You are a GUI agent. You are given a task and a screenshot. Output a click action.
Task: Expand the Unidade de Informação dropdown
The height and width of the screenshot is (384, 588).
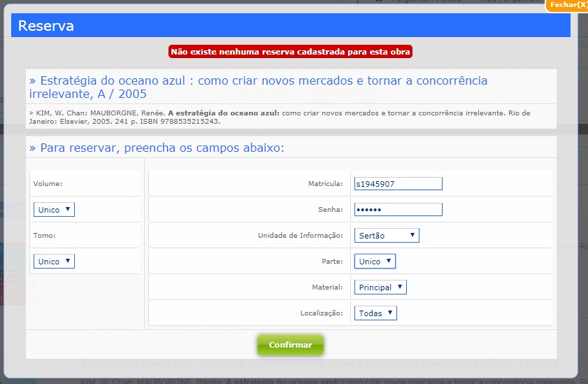(387, 235)
